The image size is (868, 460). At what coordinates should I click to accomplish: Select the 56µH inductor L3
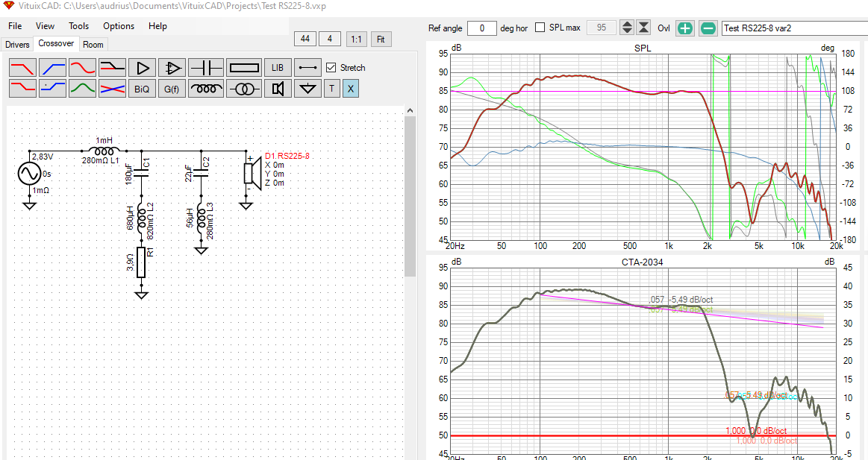coord(201,219)
